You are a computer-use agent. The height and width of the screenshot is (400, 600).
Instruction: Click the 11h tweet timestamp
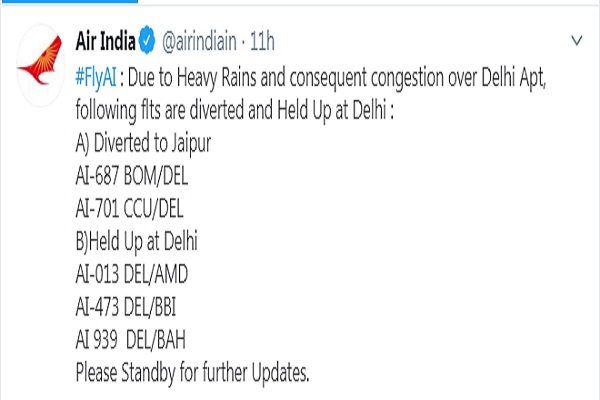click(x=262, y=42)
